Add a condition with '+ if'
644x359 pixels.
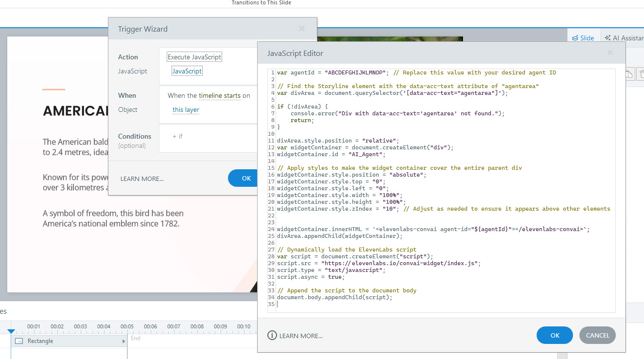(x=177, y=136)
